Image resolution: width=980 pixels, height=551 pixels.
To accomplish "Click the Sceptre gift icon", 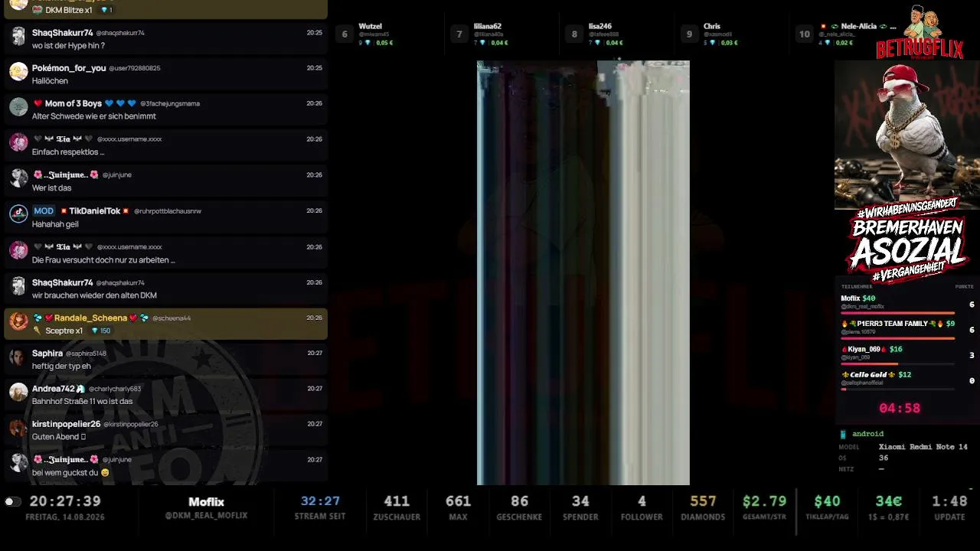I will click(37, 331).
